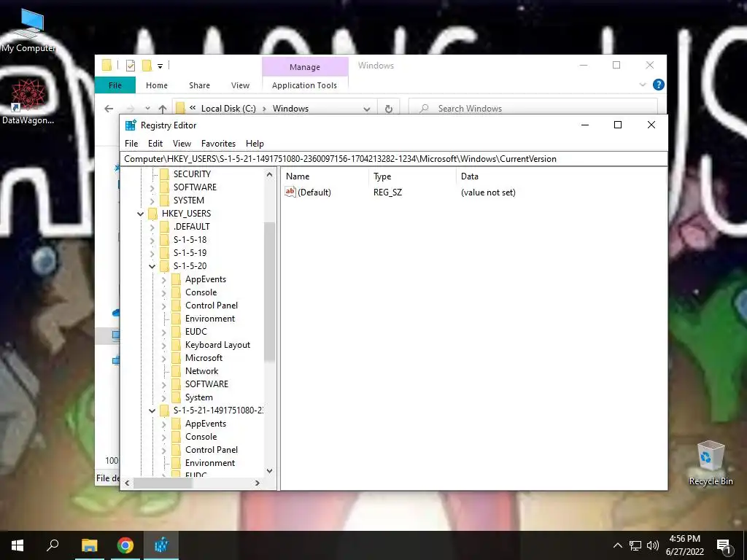747x560 pixels.
Task: Click the Registry Editor title bar icon
Action: click(x=131, y=125)
